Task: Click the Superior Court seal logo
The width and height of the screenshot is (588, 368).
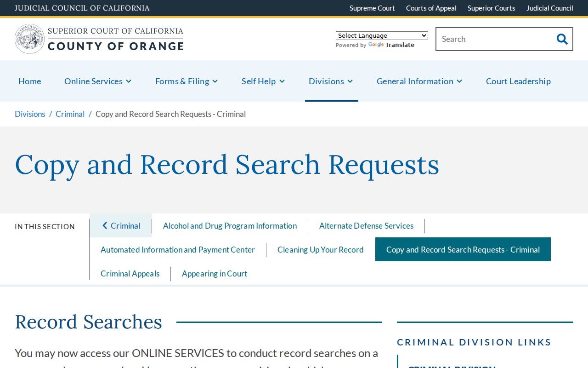Action: (29, 39)
